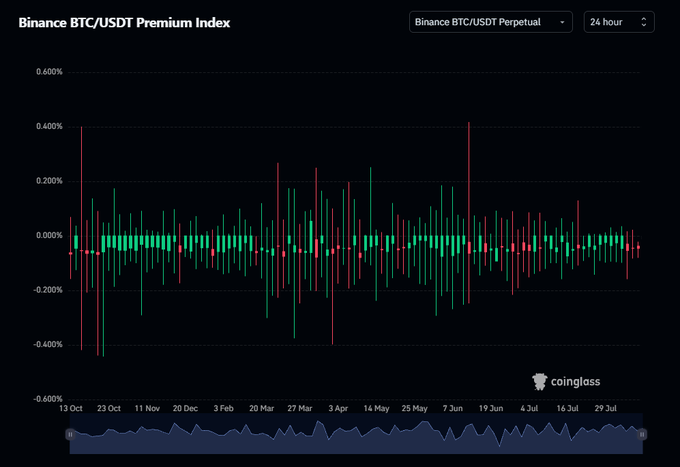Image resolution: width=680 pixels, height=467 pixels.
Task: Click the -0.200% y-axis label
Action: [x=48, y=290]
